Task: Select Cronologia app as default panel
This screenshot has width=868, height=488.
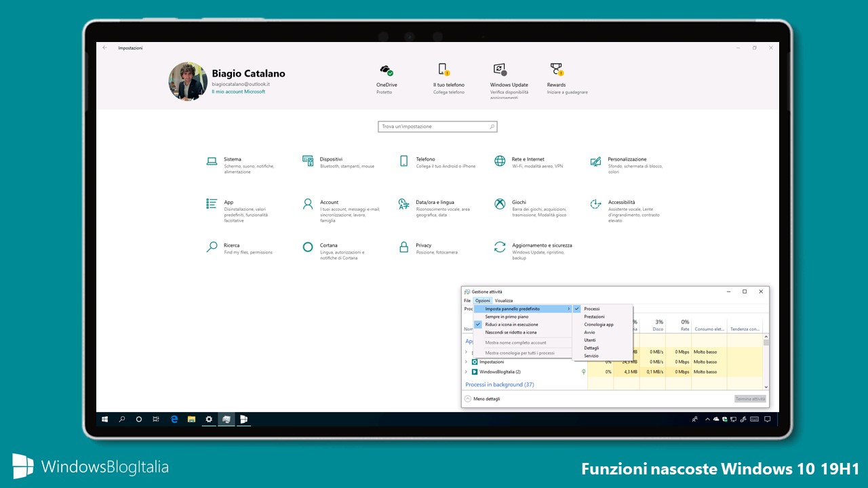Action: coord(603,325)
